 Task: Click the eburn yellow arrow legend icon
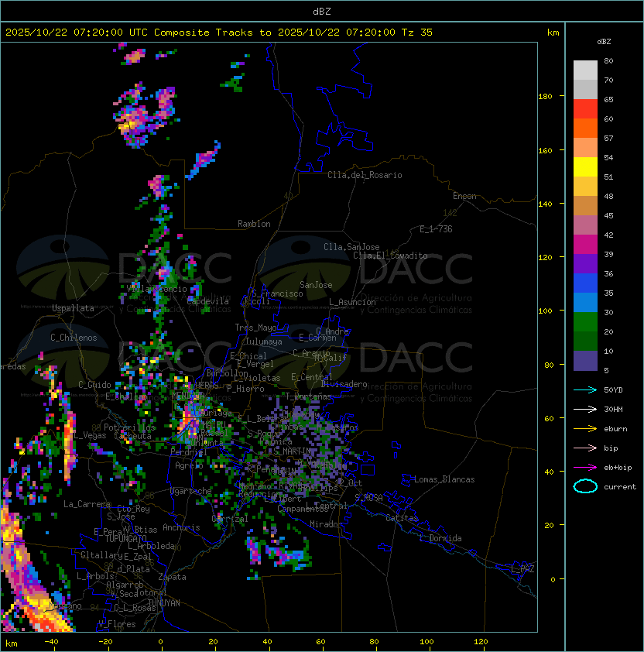point(585,429)
